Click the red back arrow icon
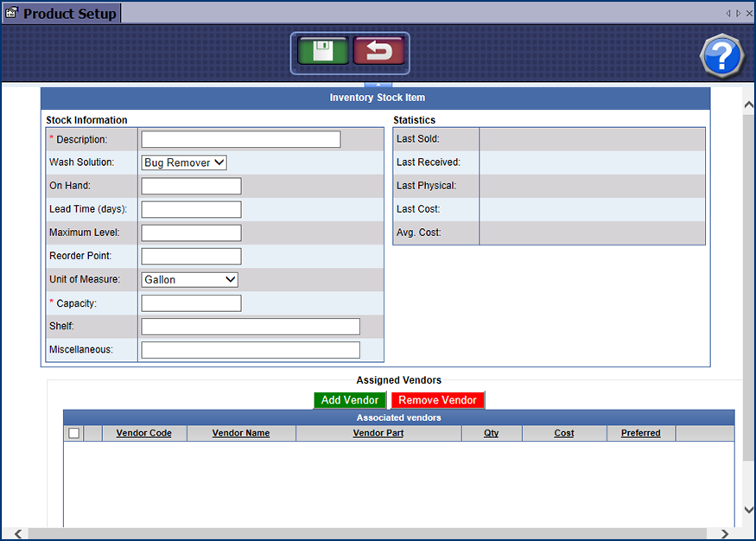This screenshot has height=541, width=756. [378, 52]
